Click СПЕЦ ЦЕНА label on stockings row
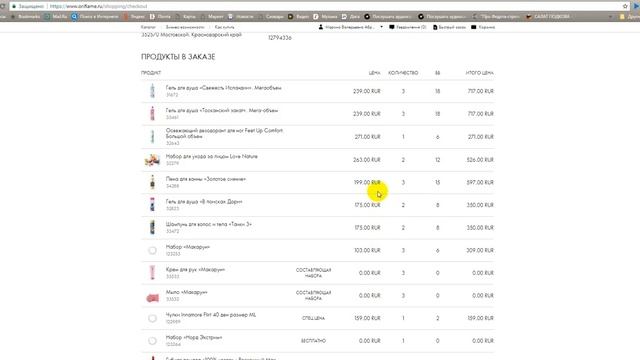640x360 pixels. click(313, 318)
